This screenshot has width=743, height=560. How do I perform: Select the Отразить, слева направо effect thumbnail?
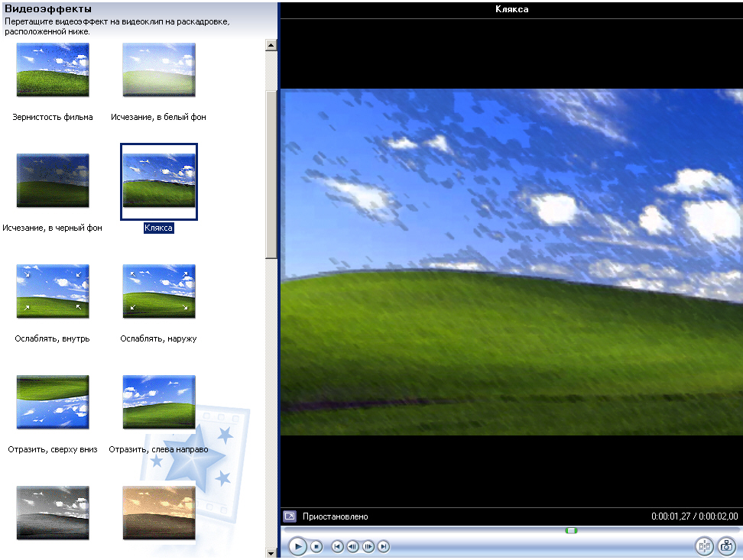[159, 402]
